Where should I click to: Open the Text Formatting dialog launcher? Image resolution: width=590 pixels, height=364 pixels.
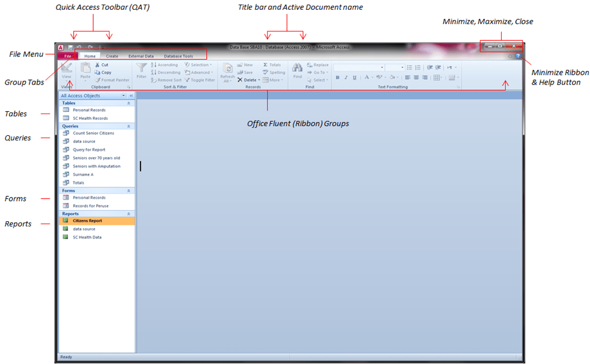click(x=458, y=87)
